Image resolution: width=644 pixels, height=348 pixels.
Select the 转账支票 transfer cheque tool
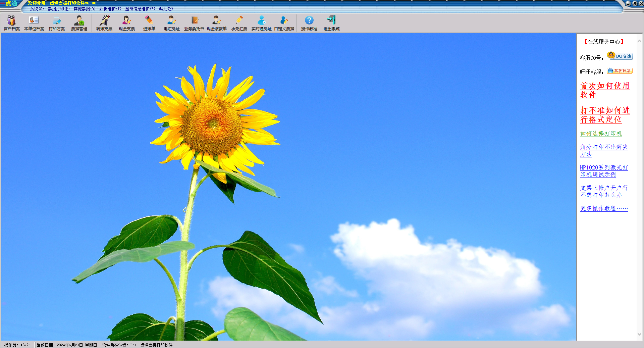pyautogui.click(x=104, y=23)
